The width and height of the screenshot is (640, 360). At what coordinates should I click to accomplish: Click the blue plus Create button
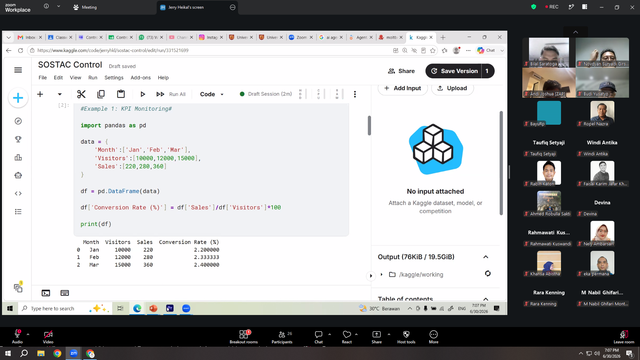pyautogui.click(x=18, y=98)
